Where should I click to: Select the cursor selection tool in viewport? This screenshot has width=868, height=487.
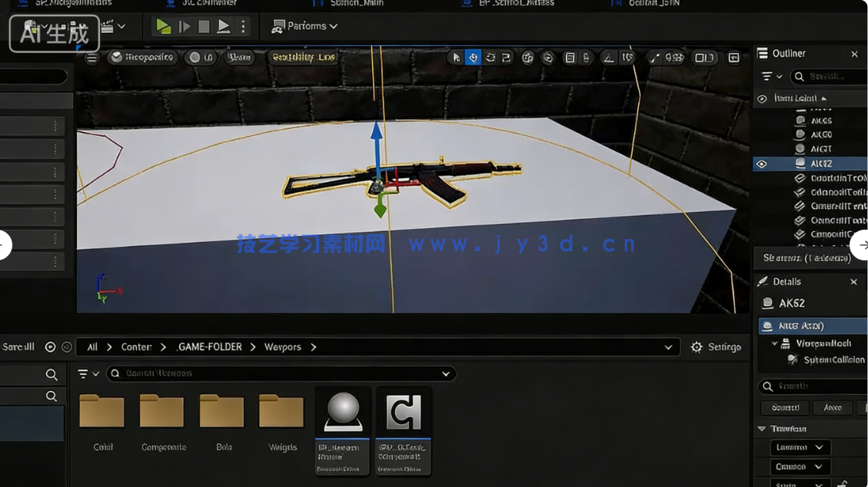[x=456, y=58]
